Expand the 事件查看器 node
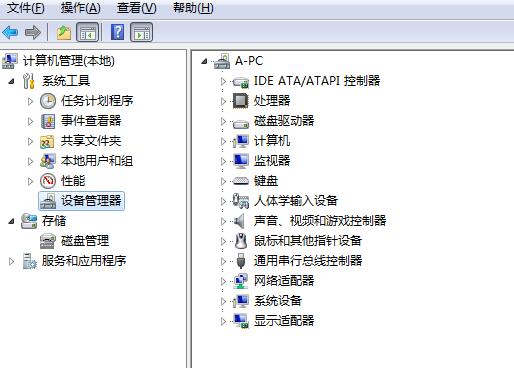Image resolution: width=514 pixels, height=368 pixels. [30, 121]
